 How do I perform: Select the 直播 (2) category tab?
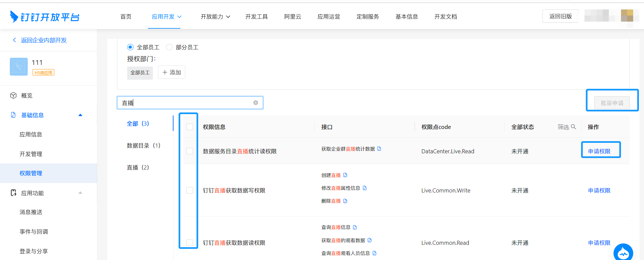coord(138,167)
